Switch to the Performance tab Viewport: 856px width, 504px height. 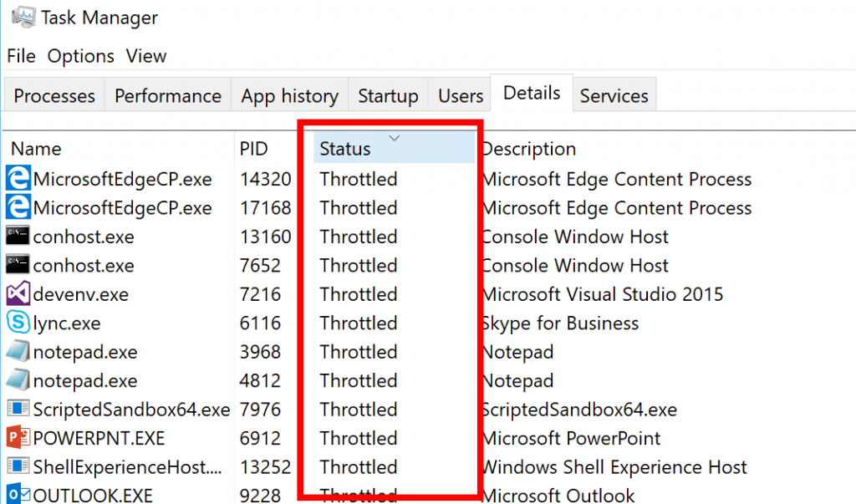point(167,95)
